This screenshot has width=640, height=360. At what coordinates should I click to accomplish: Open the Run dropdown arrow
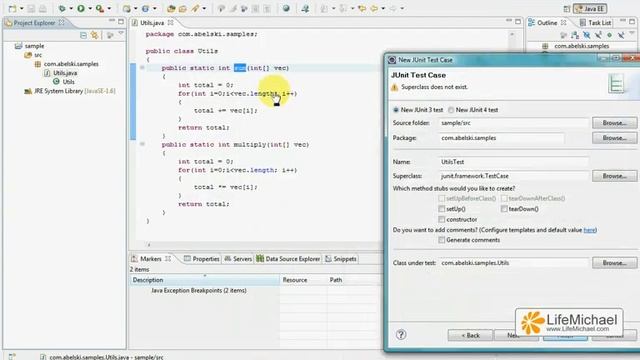90,9
